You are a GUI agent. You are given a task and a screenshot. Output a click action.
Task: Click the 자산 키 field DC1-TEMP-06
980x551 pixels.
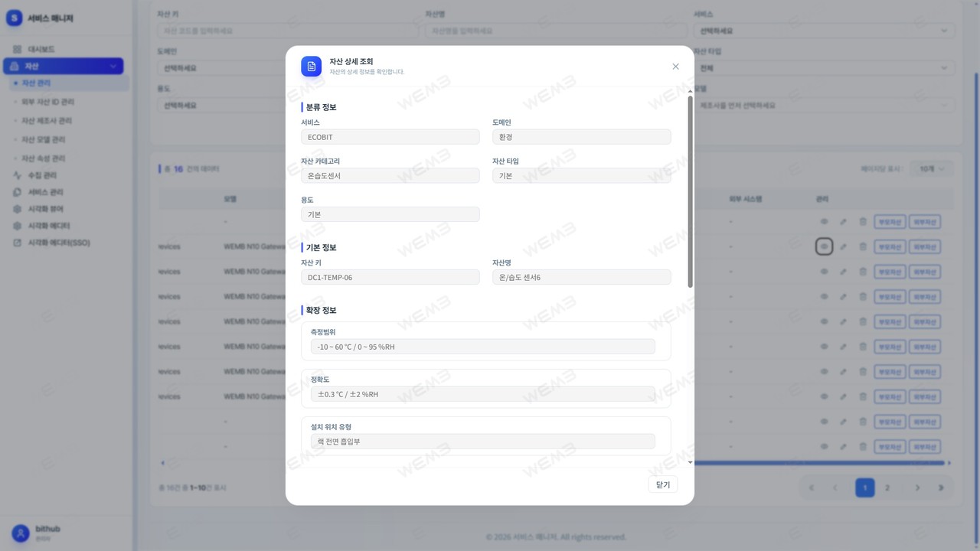(390, 277)
